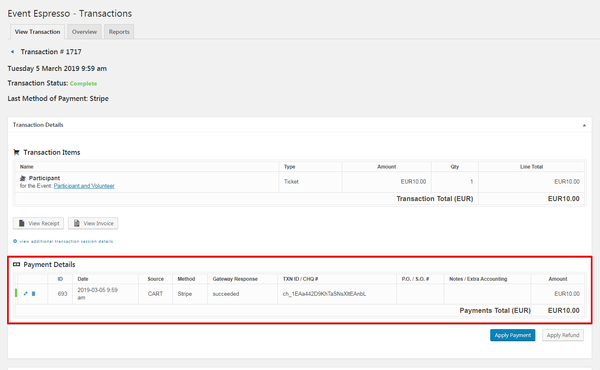600x370 pixels.
Task: Open the Participant and Volunteer event link
Action: (84, 186)
